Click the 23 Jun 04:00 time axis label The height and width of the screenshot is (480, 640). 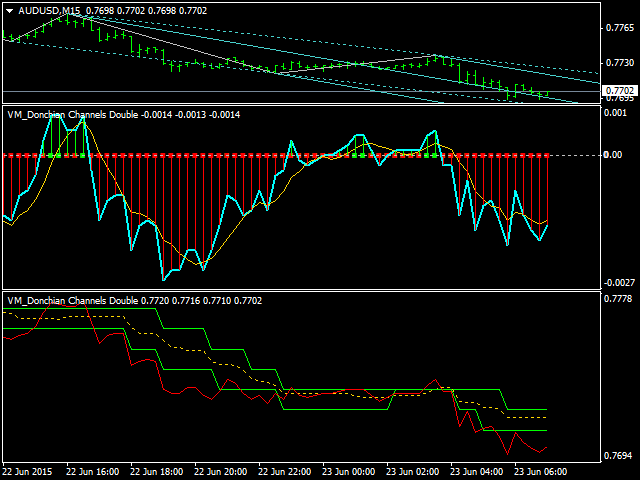477,472
